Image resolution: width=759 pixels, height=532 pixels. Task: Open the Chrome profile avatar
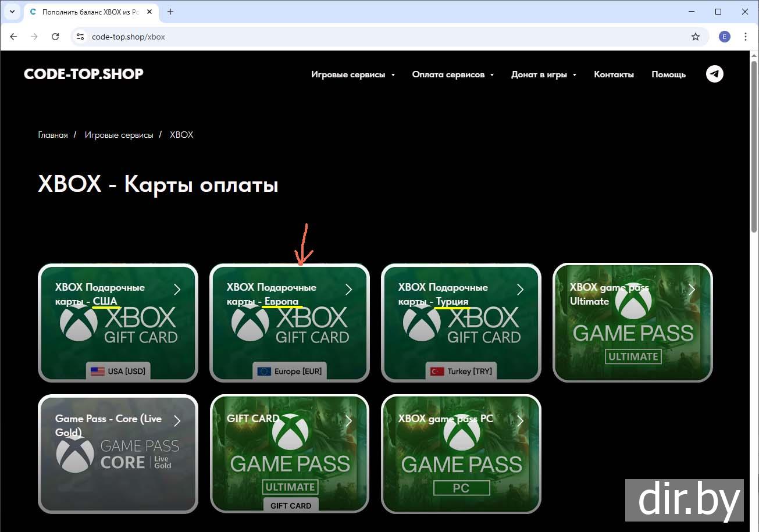(x=725, y=37)
